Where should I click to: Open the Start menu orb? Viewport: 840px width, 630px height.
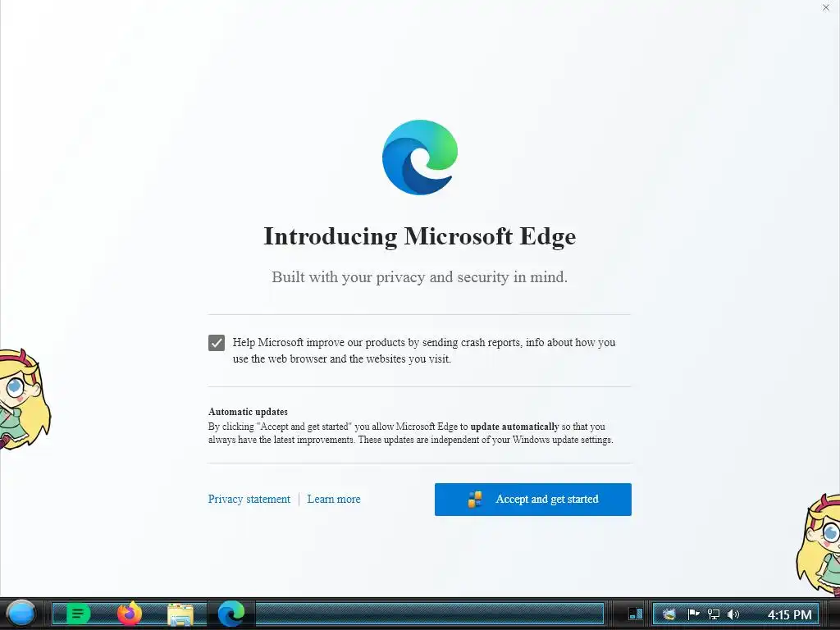[21, 614]
